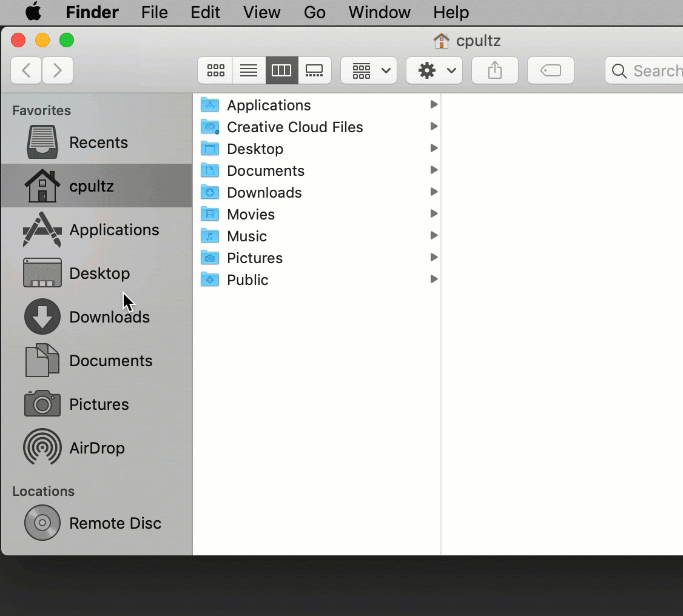Select AirDrop label in the sidebar
The image size is (683, 616).
click(x=96, y=447)
